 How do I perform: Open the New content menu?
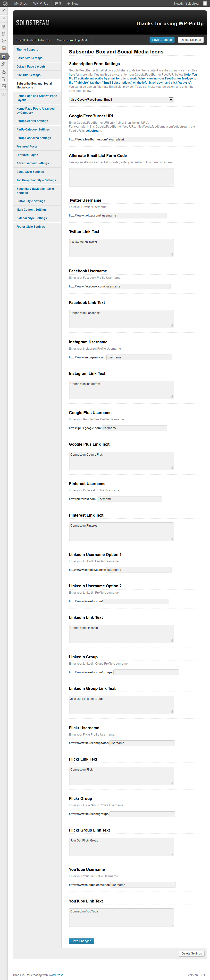pos(73,3)
